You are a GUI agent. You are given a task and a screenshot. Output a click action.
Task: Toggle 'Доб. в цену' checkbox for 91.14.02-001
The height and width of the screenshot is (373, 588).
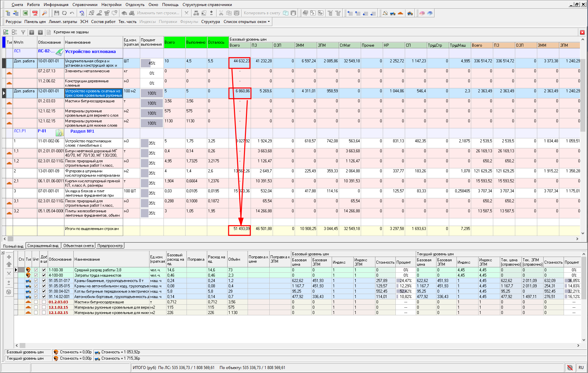[44, 297]
